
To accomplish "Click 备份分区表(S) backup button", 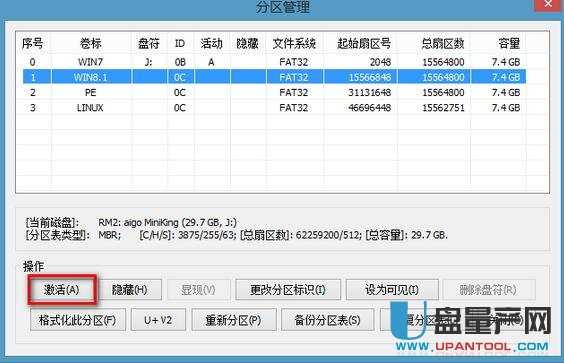I will (327, 320).
